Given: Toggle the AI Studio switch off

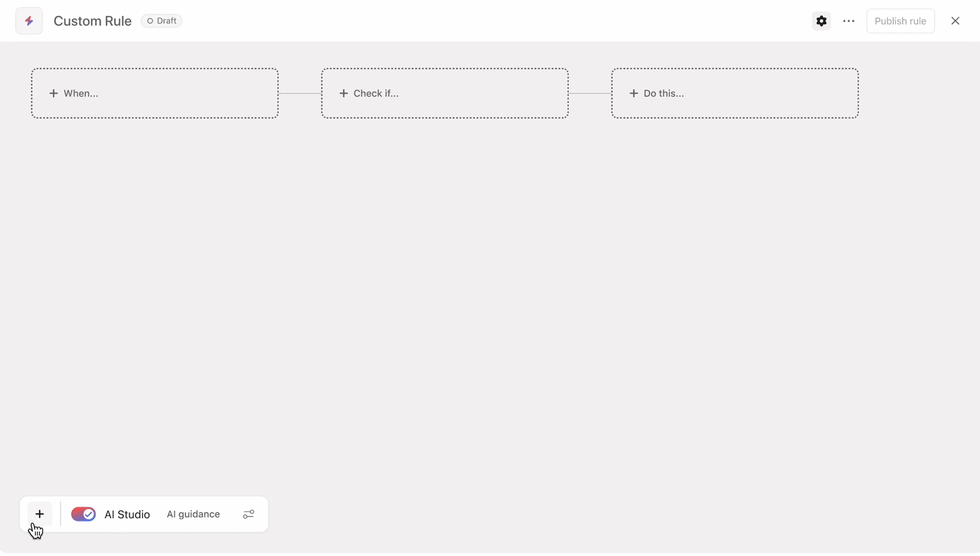Looking at the screenshot, I should click(83, 514).
